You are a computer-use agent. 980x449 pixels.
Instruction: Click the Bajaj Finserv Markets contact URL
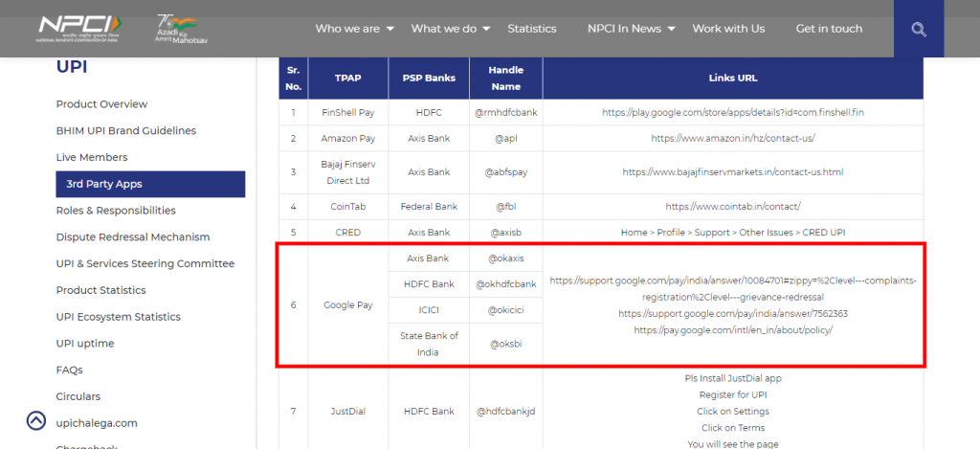pos(733,171)
